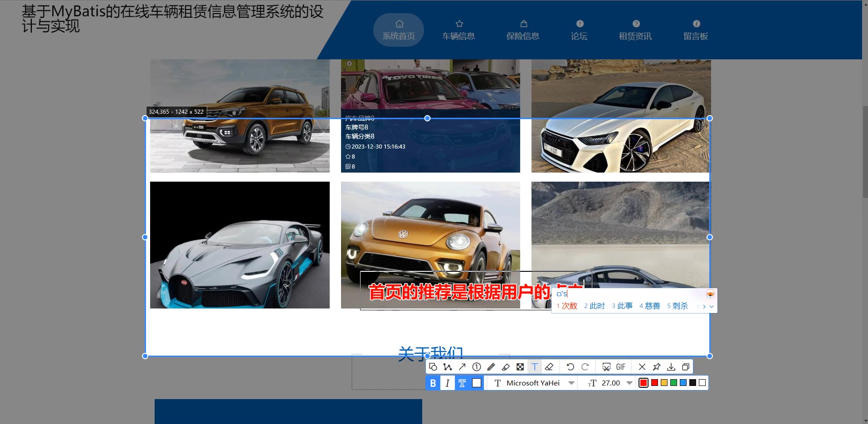This screenshot has height=424, width=868.
Task: Pick the yellow color swatch
Action: pyautogui.click(x=664, y=383)
